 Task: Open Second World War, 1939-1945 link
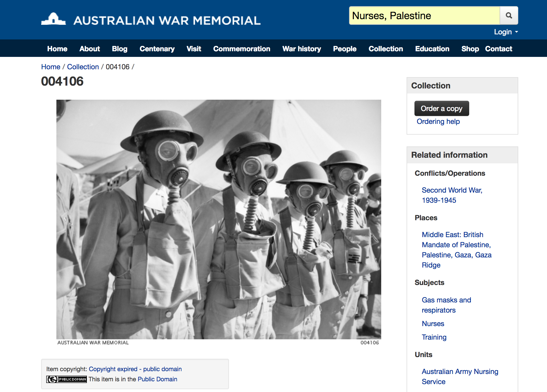pyautogui.click(x=452, y=195)
